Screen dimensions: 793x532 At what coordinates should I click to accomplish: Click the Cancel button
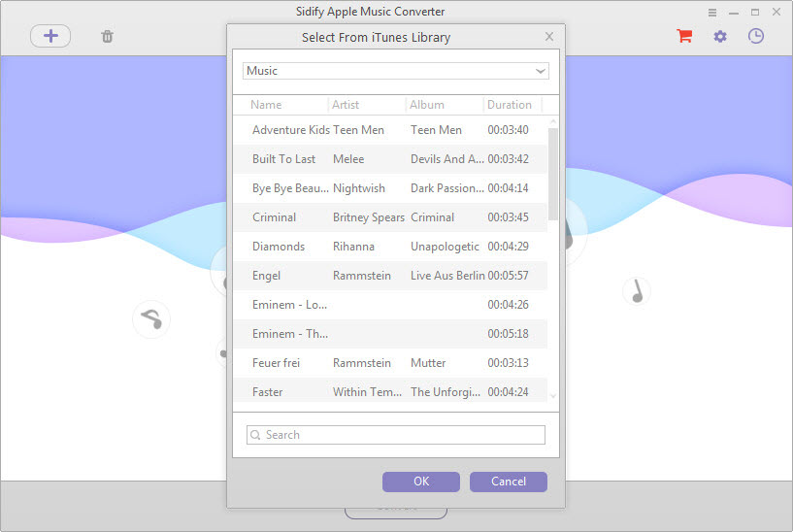pyautogui.click(x=509, y=482)
